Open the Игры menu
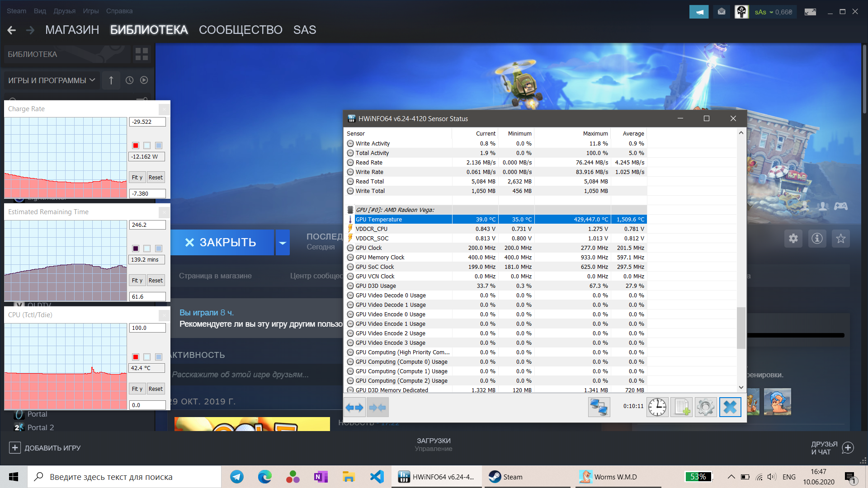Screen dimensions: 868x488 point(91,11)
